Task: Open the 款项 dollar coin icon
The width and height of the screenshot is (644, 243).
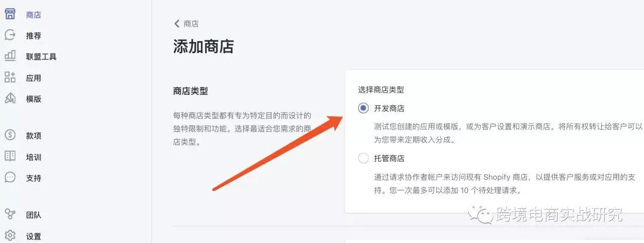Action: 10,135
